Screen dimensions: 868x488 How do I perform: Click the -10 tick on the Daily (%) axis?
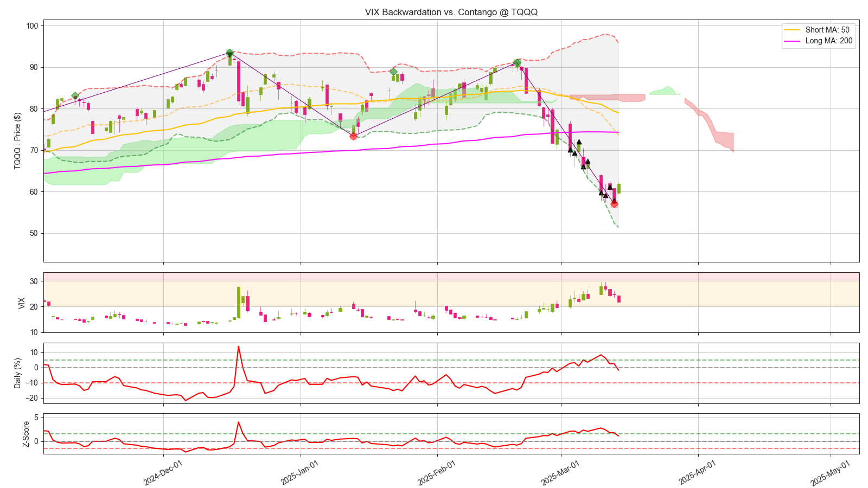31,383
